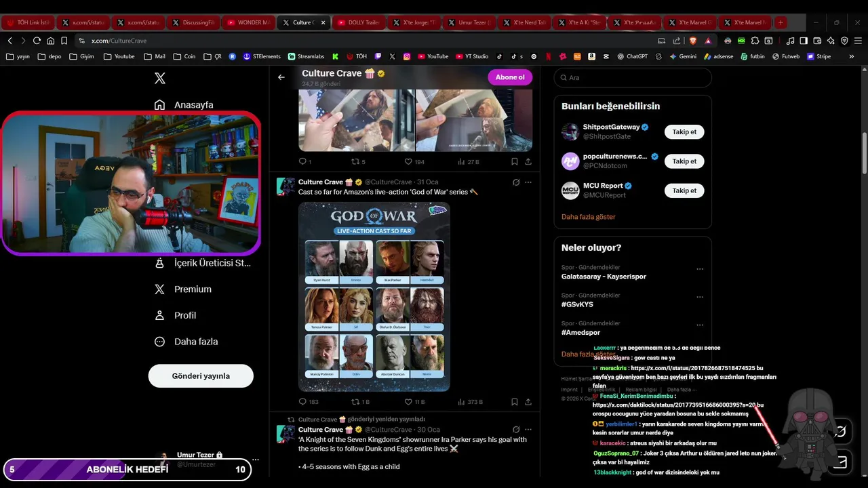This screenshot has width=868, height=488.
Task: Click the X logo in the sidebar
Action: pyautogui.click(x=160, y=79)
